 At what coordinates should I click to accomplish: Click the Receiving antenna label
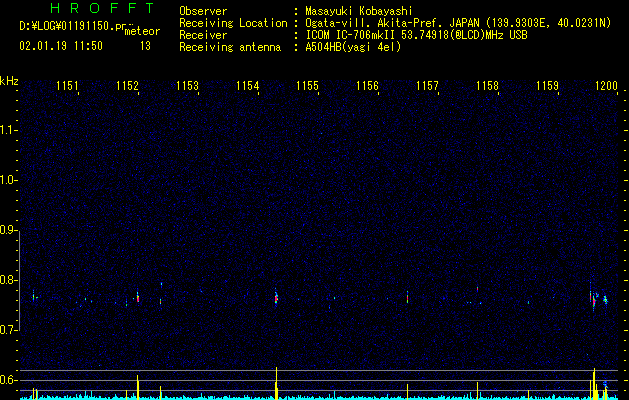click(230, 47)
